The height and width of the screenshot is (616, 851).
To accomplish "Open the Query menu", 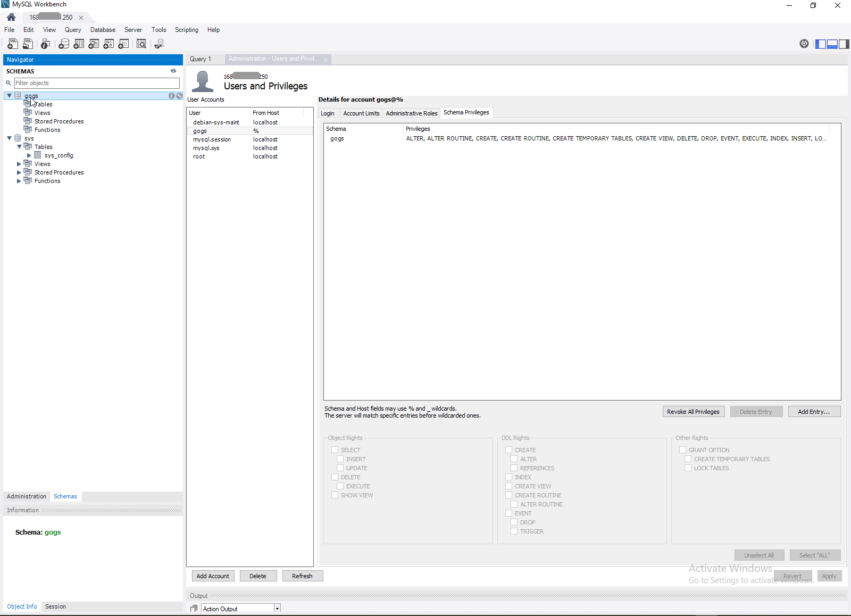I will [73, 30].
